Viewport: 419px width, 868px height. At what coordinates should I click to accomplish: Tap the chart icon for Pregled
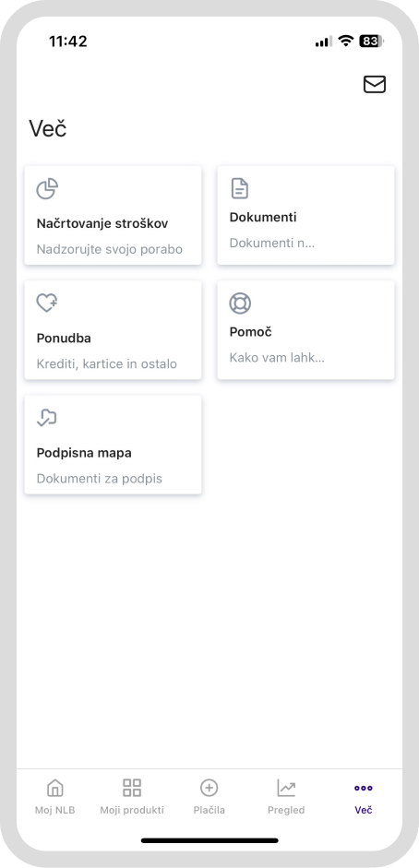(x=286, y=788)
